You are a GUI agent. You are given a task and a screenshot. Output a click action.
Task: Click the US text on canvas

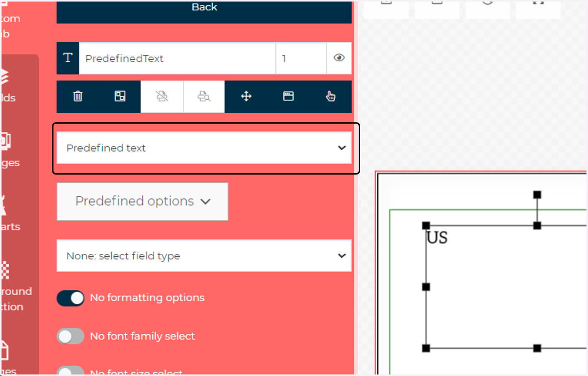(437, 238)
